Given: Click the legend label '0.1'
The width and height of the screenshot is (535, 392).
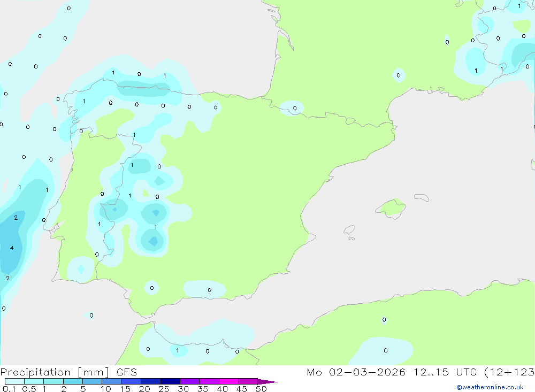Looking at the screenshot, I should click(x=9, y=389).
